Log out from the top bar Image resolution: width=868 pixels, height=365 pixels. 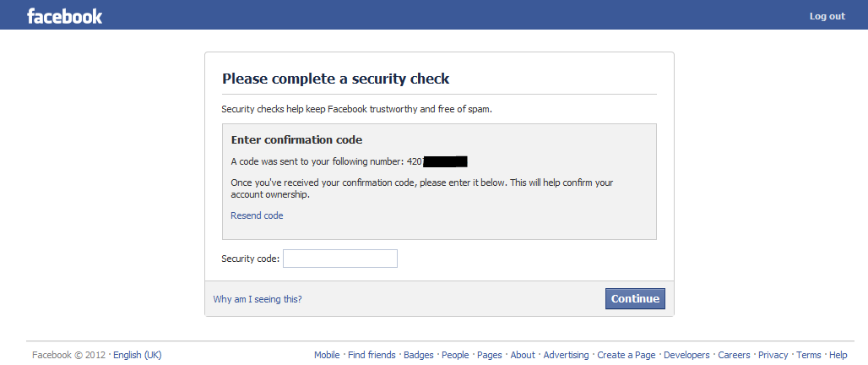[827, 16]
